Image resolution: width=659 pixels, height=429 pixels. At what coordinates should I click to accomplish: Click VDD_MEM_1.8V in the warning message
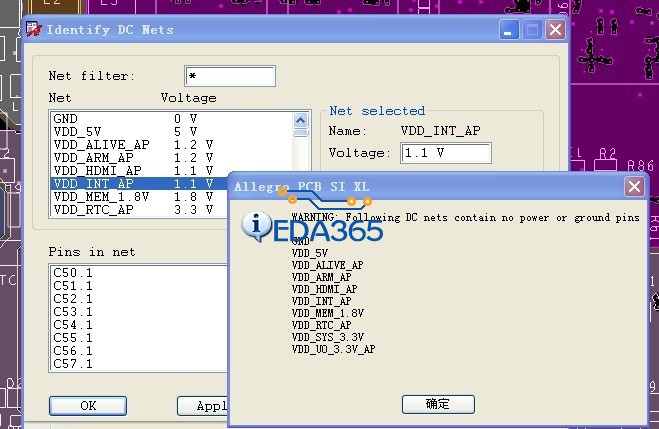point(328,313)
